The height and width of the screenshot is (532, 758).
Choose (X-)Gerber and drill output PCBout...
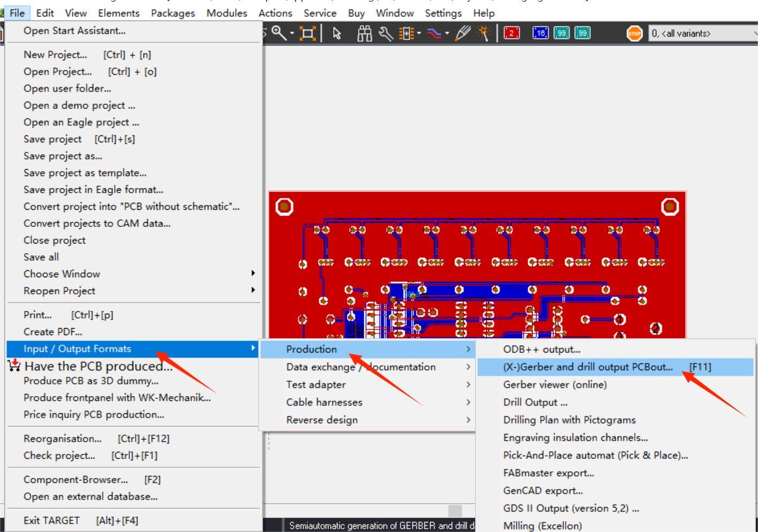click(x=616, y=367)
